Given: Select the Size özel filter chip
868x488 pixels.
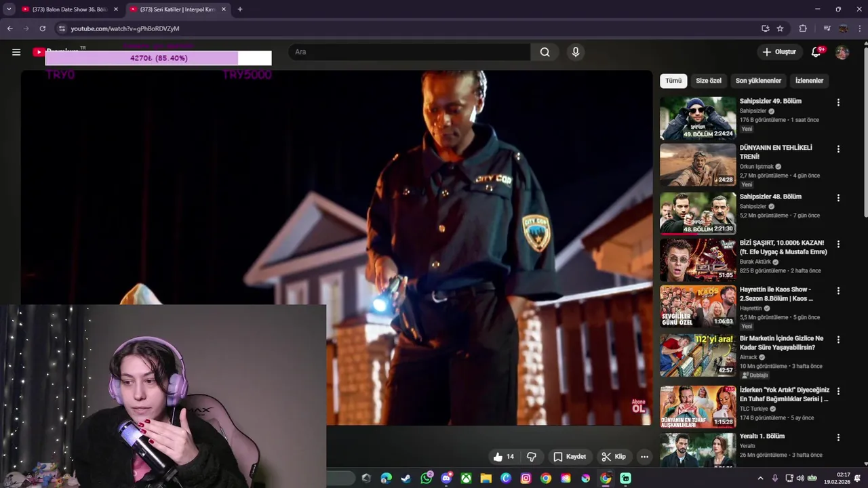Looking at the screenshot, I should click(709, 81).
